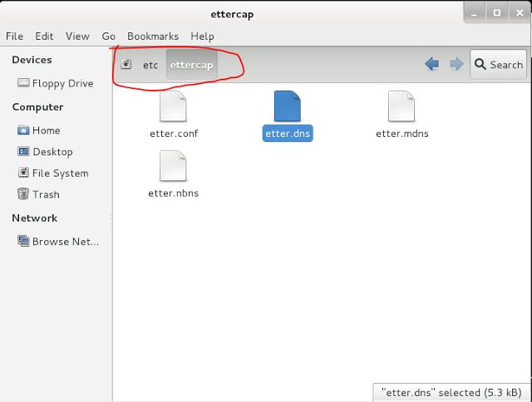Navigate forward with the right arrow

(x=456, y=64)
